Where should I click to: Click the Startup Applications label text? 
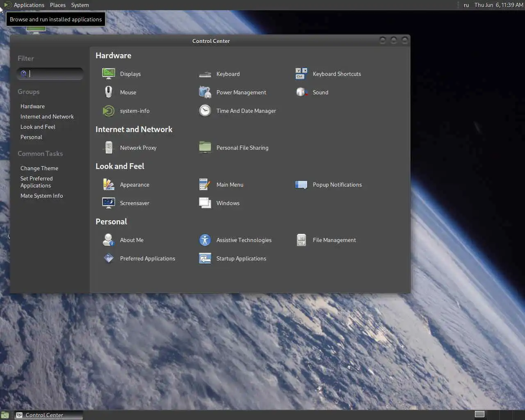tap(241, 258)
